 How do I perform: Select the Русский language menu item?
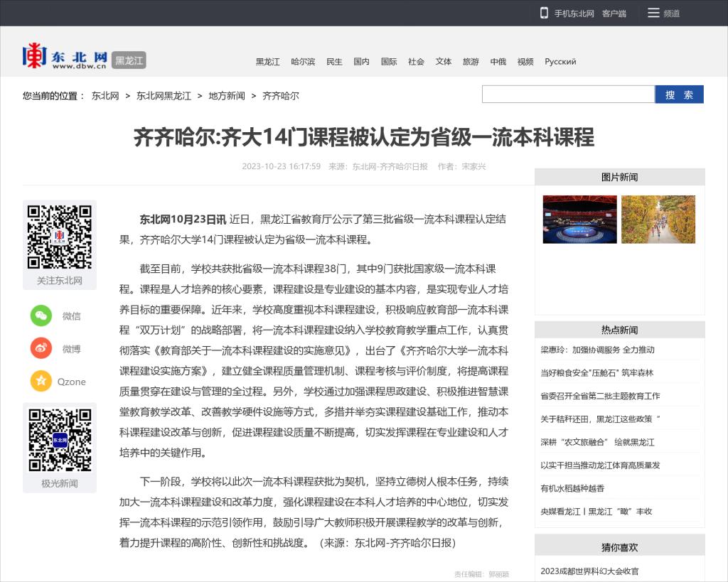560,62
